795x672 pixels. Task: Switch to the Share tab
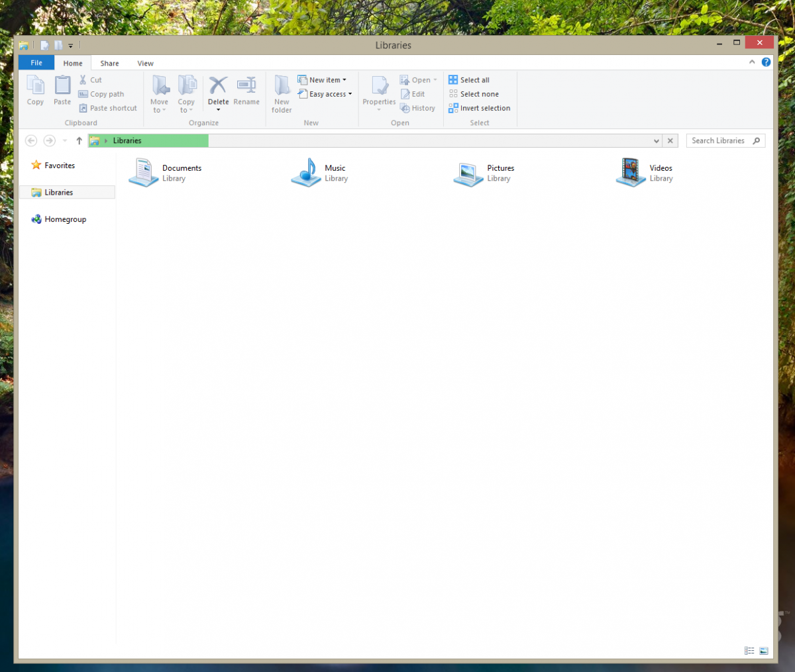pos(110,64)
